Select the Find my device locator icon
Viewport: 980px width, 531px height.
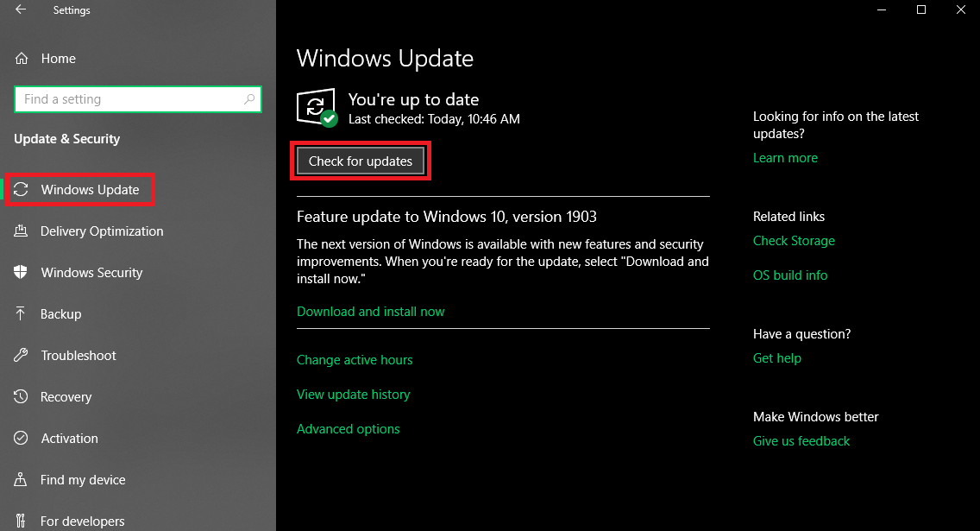[x=22, y=479]
